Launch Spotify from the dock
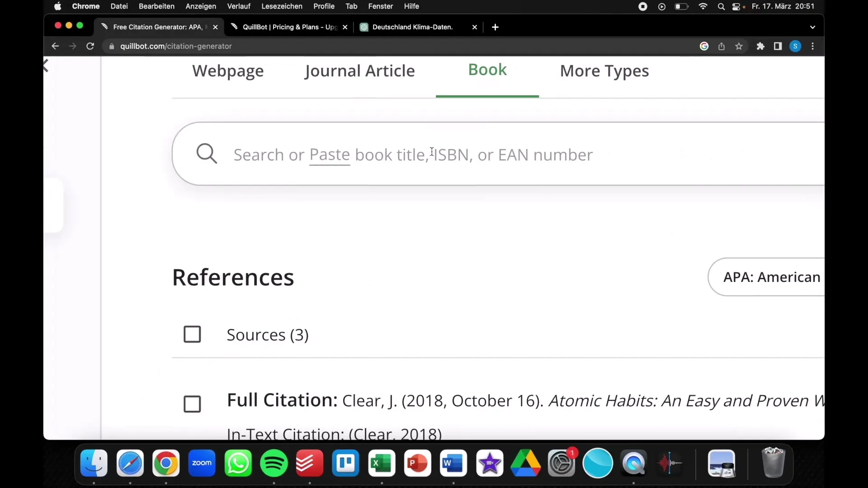This screenshot has height=488, width=868. pos(274,463)
